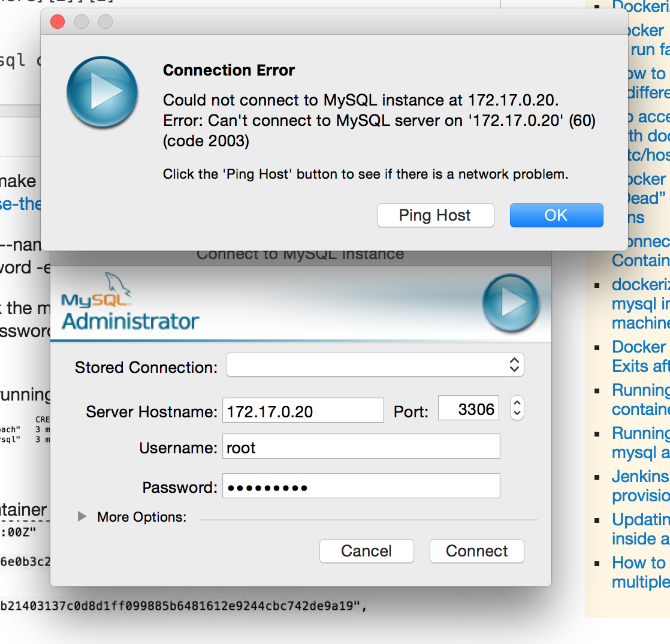Open the Stored Connection dropdown
670x644 pixels.
click(375, 365)
